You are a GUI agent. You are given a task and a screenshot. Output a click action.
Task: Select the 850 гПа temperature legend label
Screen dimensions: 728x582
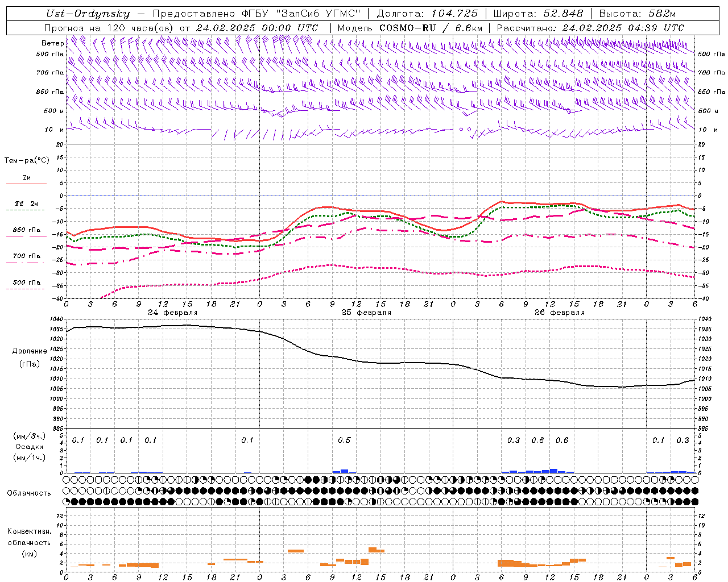pos(27,230)
